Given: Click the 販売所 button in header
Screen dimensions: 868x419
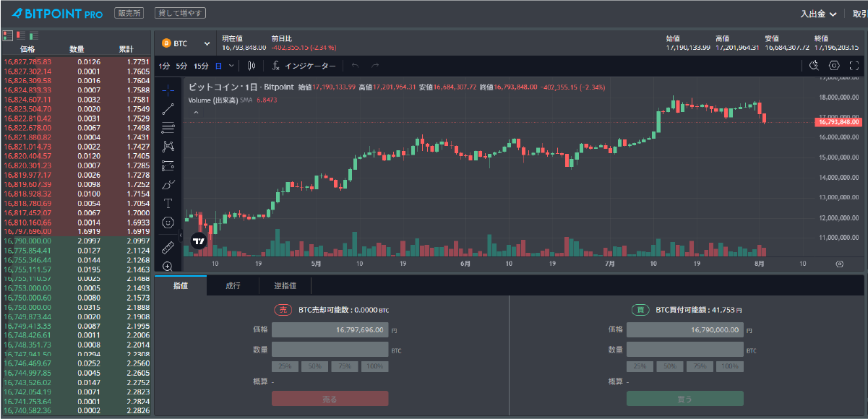Looking at the screenshot, I should click(x=130, y=14).
